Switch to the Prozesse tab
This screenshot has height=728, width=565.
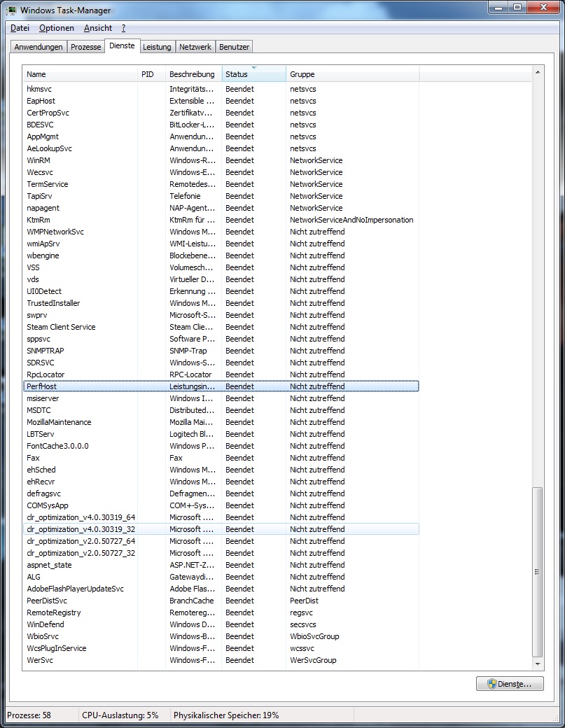coord(86,47)
